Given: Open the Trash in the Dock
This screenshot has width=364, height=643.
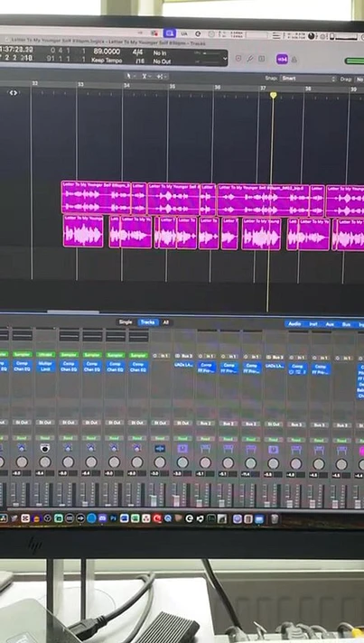Looking at the screenshot, I should point(275,519).
